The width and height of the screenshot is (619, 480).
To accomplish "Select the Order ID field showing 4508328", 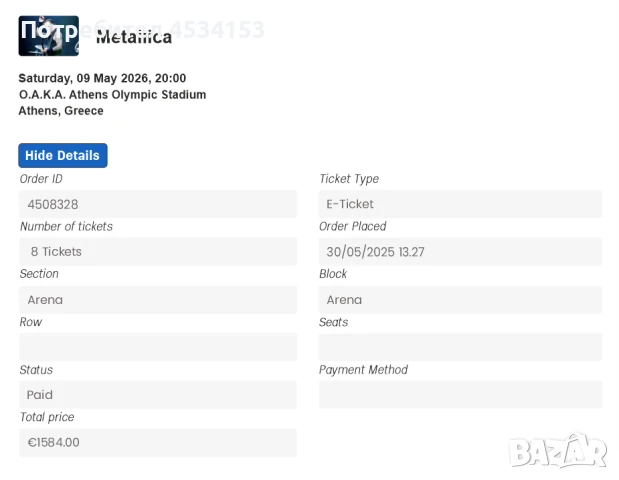I will [158, 204].
